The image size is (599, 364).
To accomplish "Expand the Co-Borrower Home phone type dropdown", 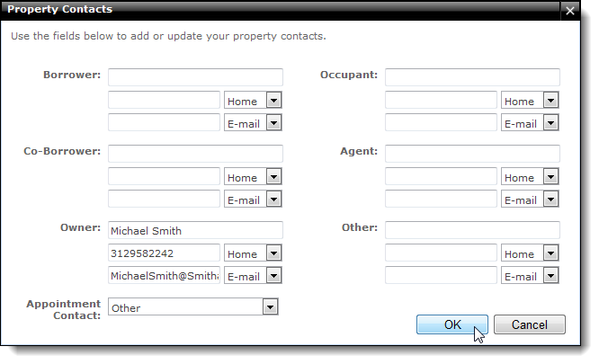I will [253, 177].
